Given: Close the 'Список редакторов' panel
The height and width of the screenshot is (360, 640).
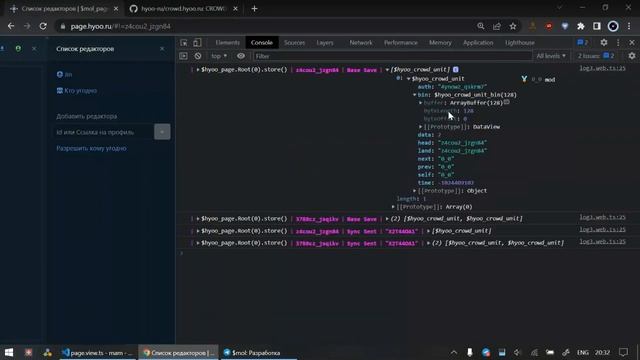Looking at the screenshot, I should coord(162,49).
